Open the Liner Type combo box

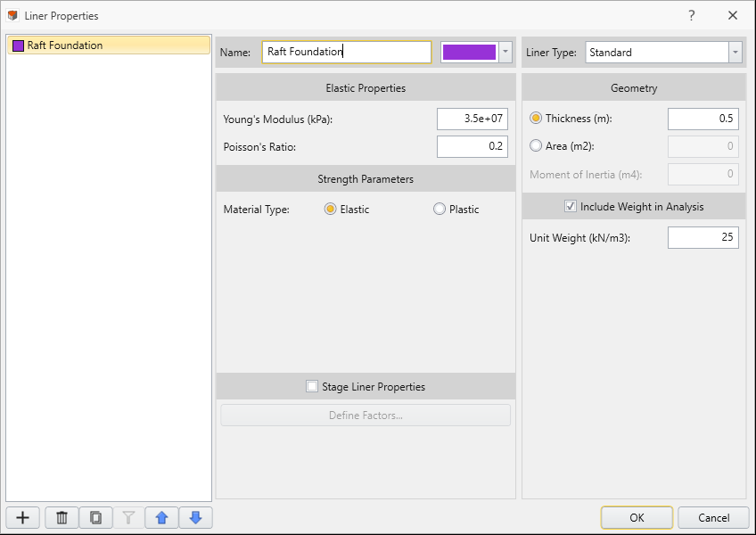[x=663, y=52]
